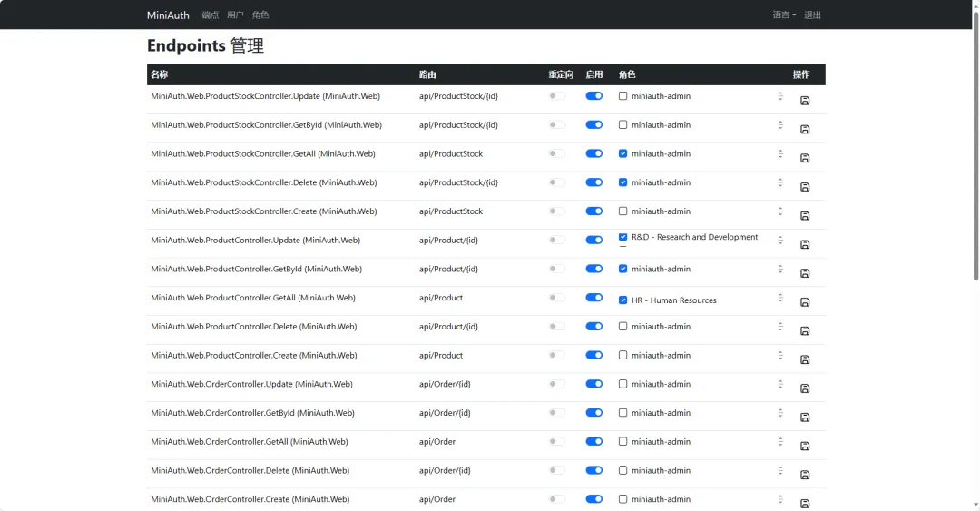Step the role list of ProductController.Delete
980x511 pixels.
[780, 326]
